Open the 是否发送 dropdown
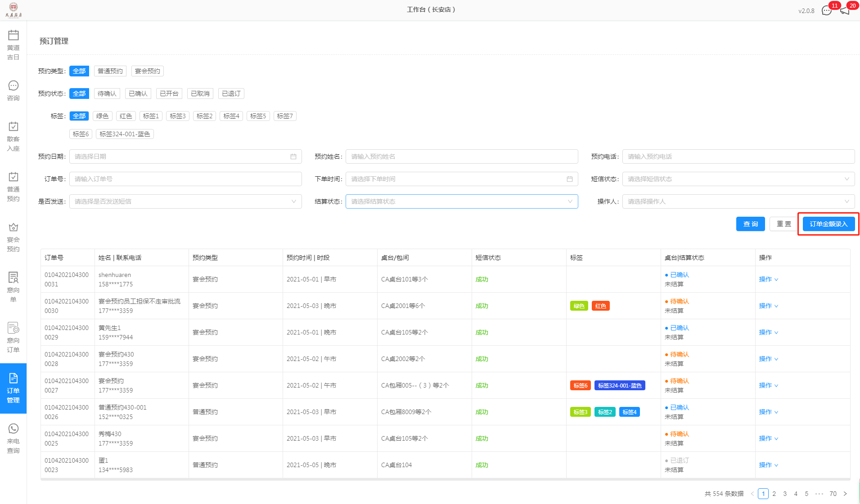This screenshot has width=860, height=504. click(x=185, y=201)
